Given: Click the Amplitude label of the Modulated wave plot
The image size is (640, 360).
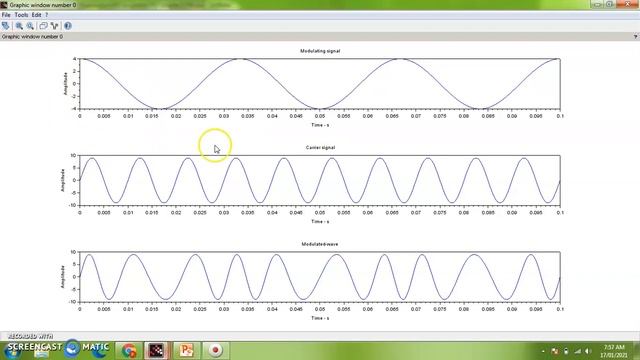Looking at the screenshot, I should [x=63, y=277].
